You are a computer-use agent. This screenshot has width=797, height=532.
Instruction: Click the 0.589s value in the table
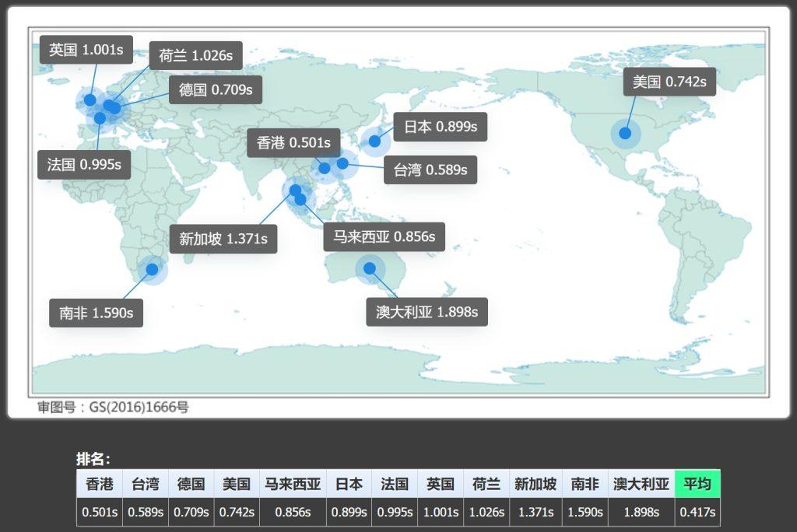[146, 512]
